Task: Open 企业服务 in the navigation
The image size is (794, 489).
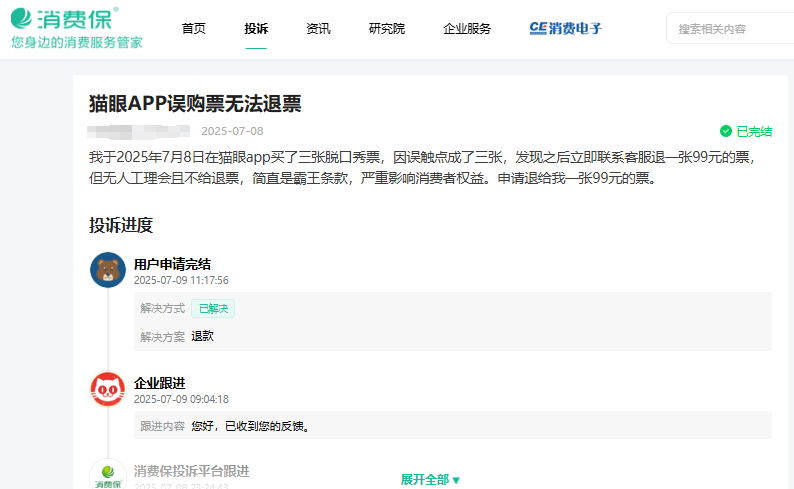Action: tap(467, 29)
